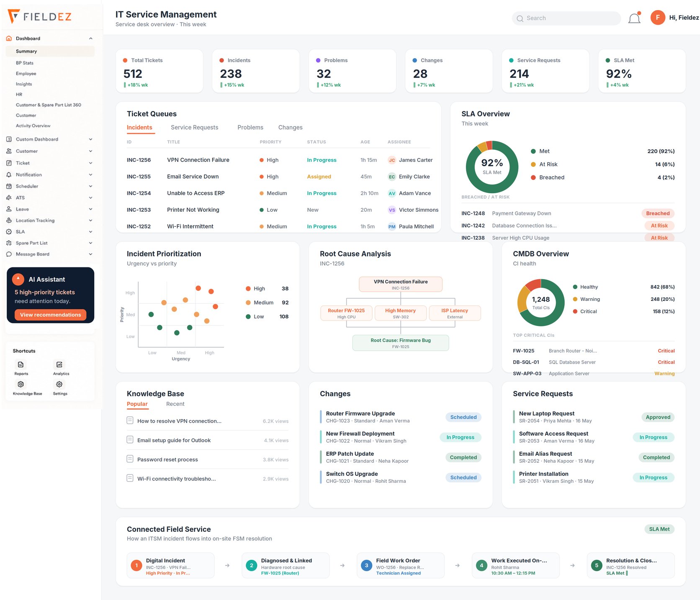The image size is (700, 600).
Task: Click the Spare Part List icon
Action: (9, 243)
